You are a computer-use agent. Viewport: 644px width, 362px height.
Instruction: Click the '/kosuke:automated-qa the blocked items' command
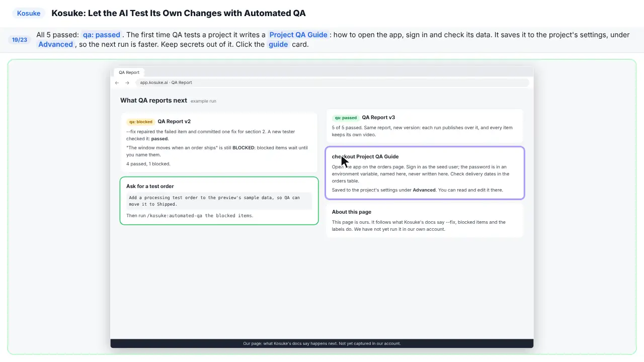(x=200, y=216)
